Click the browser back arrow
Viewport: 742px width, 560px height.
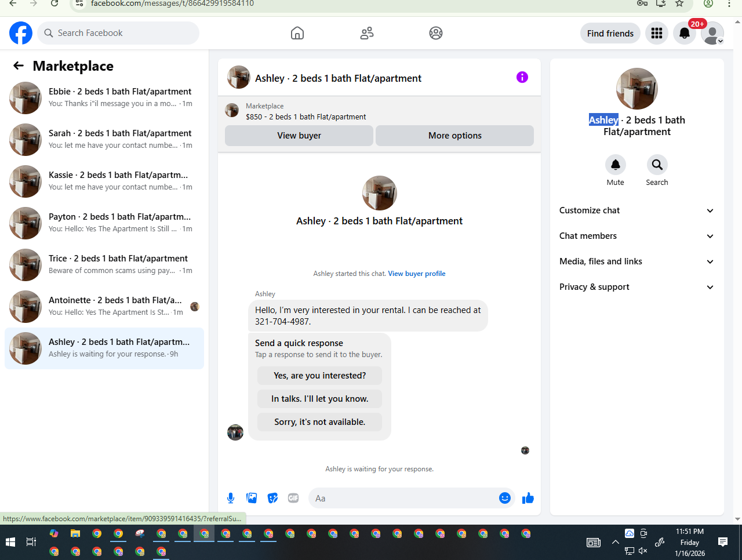click(x=13, y=3)
